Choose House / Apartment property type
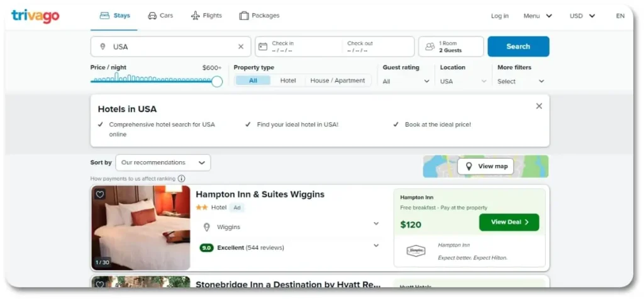 pyautogui.click(x=338, y=81)
